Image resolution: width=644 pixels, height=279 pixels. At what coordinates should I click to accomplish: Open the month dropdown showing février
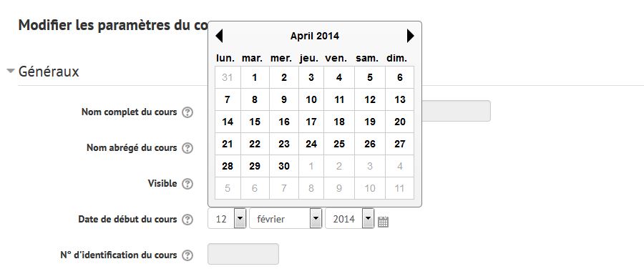coord(286,218)
